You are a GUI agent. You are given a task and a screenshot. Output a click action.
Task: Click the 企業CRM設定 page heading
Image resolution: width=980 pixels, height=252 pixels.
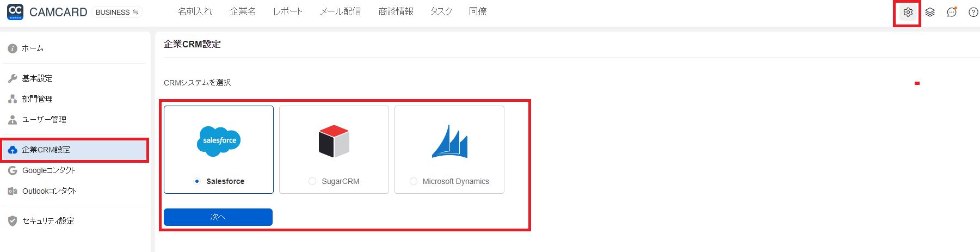click(x=192, y=44)
